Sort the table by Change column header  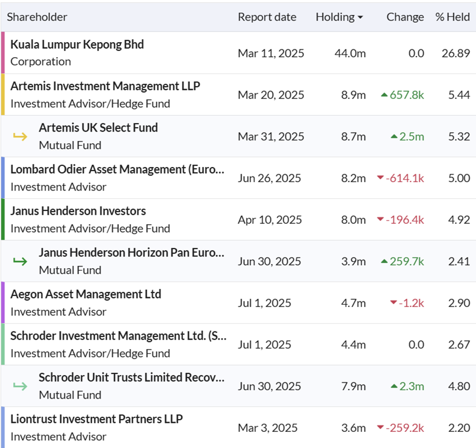[405, 17]
